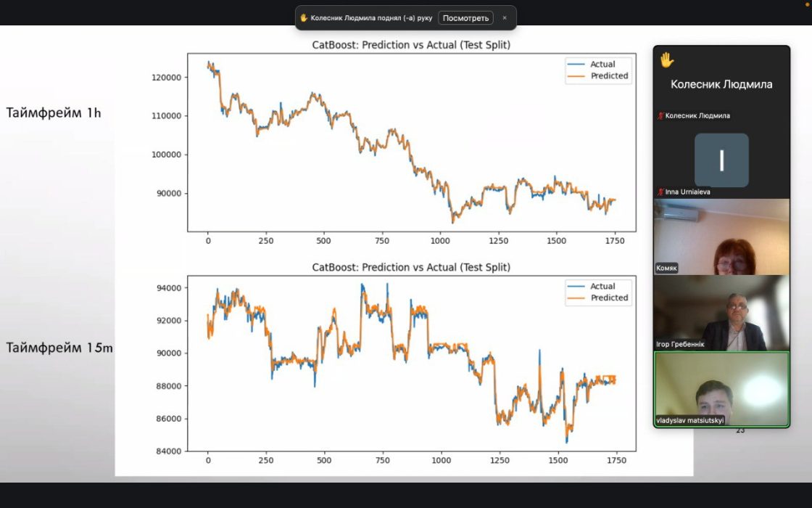Click the raised hand emoji in the notification
This screenshot has width=812, height=508.
[x=304, y=18]
